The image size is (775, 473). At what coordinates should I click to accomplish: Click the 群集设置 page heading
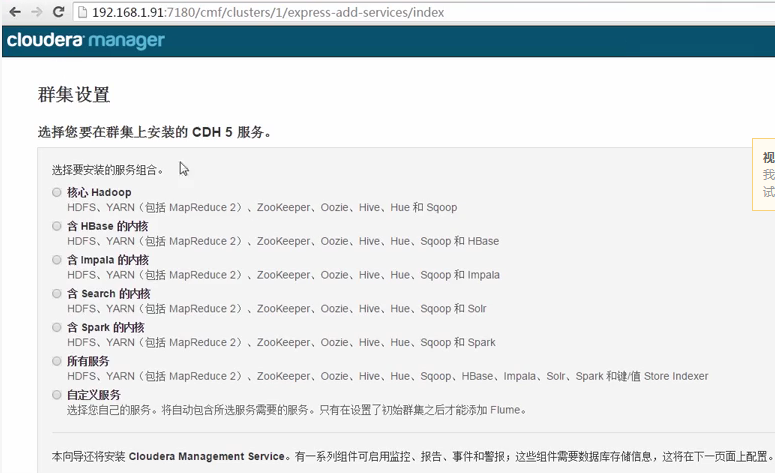[x=74, y=94]
